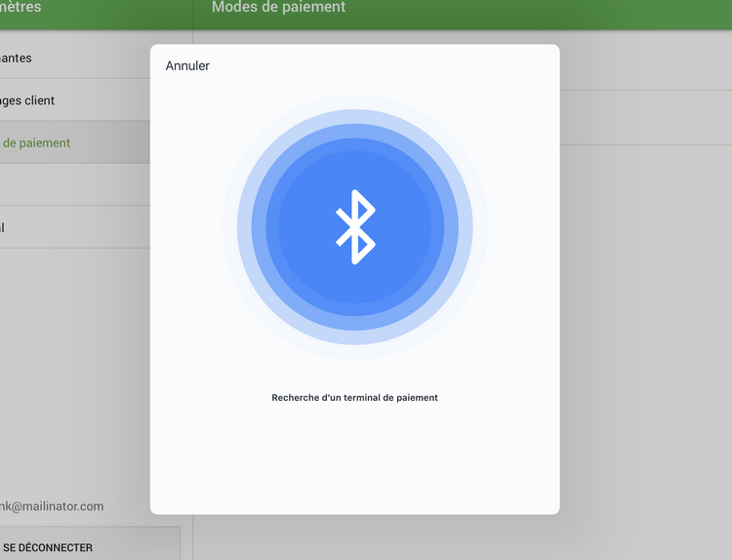Click the blank sidebar row below 'de paiement'
Viewport: 732px width, 560px height.
(68, 184)
